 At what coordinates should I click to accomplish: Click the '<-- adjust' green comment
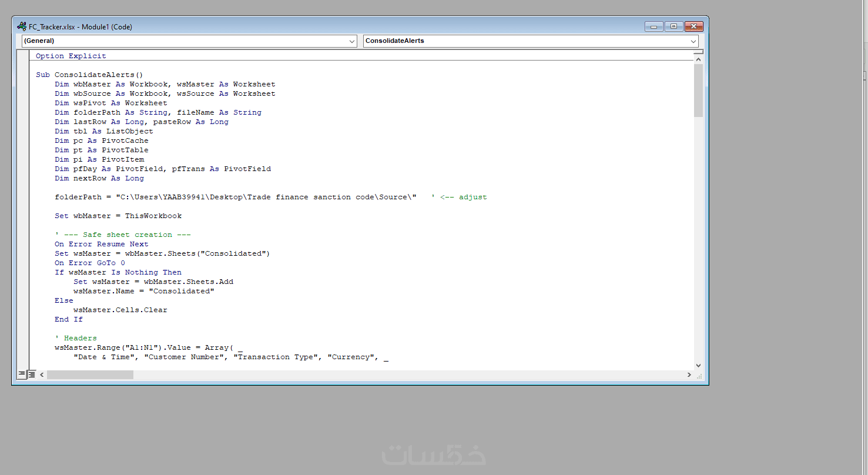(x=459, y=197)
